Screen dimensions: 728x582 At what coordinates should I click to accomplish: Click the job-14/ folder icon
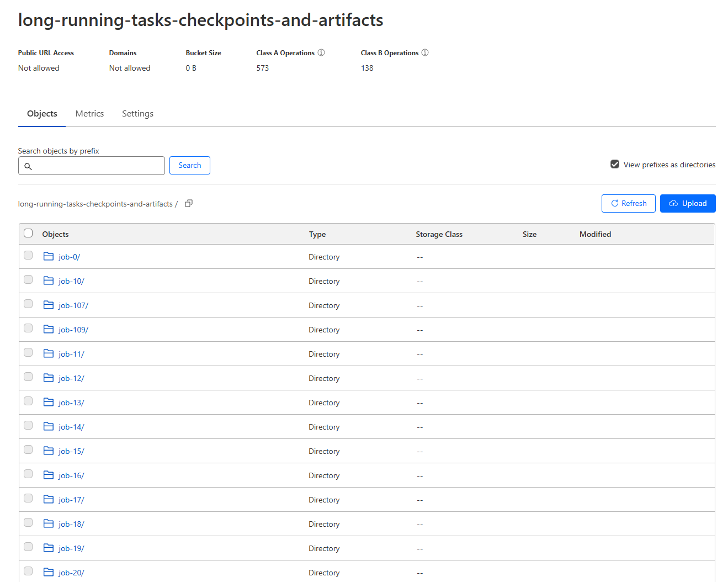pyautogui.click(x=49, y=426)
